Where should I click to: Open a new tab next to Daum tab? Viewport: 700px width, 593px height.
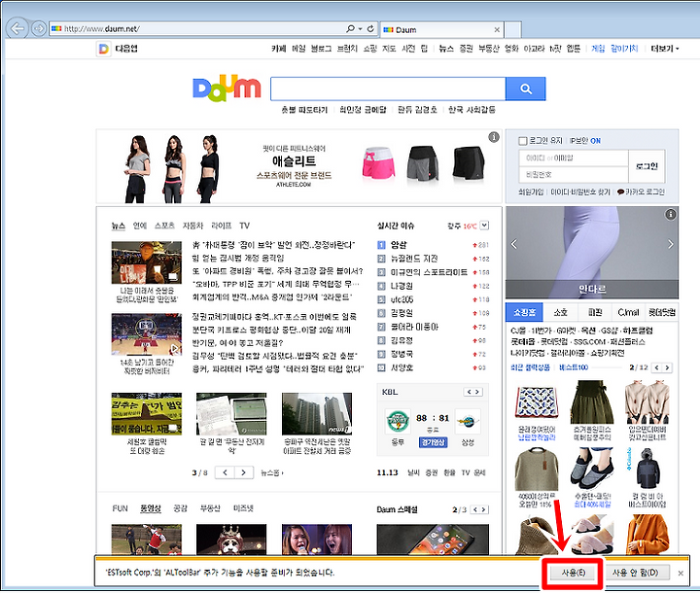pos(513,30)
